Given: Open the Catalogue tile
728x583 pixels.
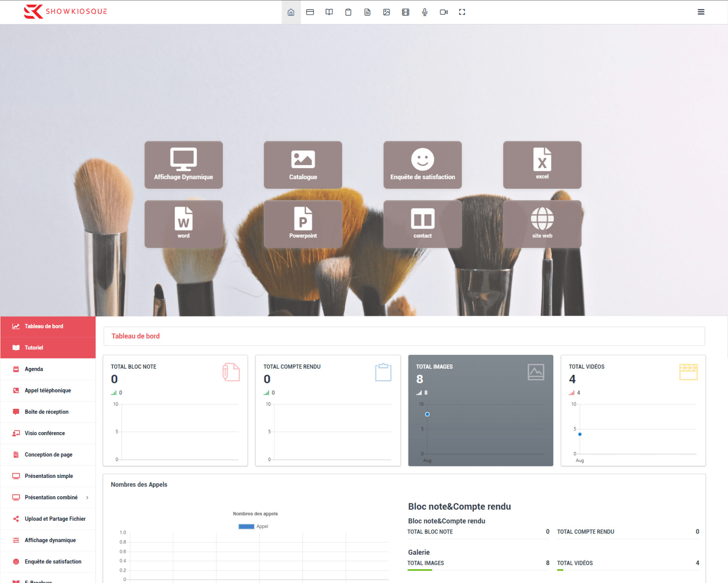Looking at the screenshot, I should click(x=303, y=165).
